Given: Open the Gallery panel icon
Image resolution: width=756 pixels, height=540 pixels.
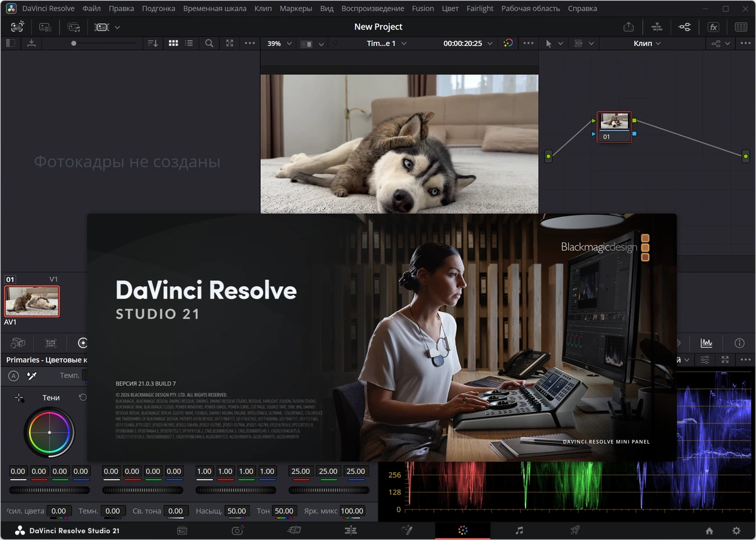Looking at the screenshot, I should tap(17, 27).
